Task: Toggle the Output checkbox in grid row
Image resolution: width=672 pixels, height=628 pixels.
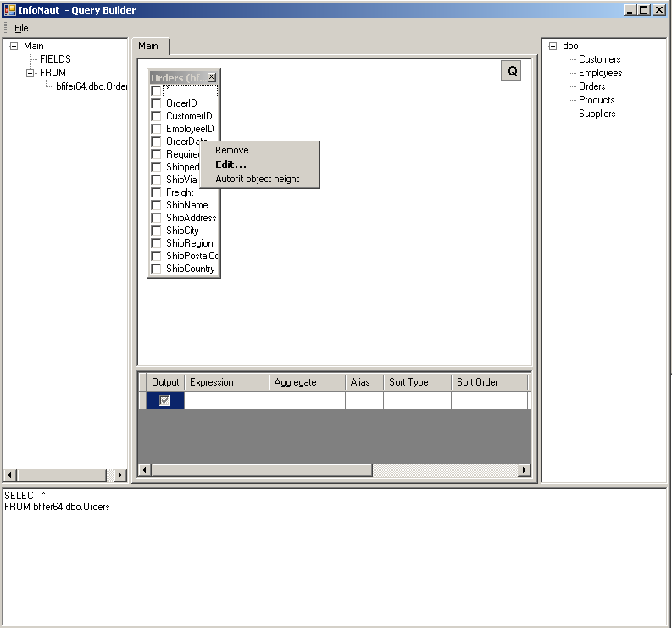Action: [165, 401]
